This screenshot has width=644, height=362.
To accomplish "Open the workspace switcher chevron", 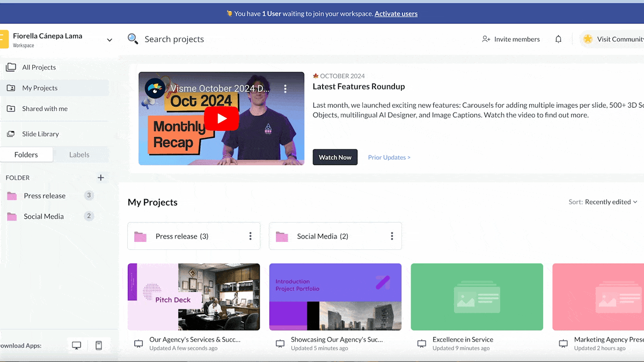I will (x=109, y=40).
